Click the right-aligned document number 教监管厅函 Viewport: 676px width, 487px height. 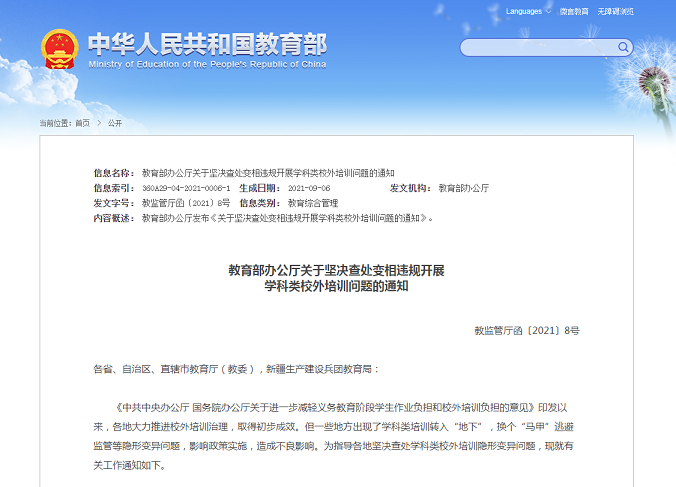527,331
